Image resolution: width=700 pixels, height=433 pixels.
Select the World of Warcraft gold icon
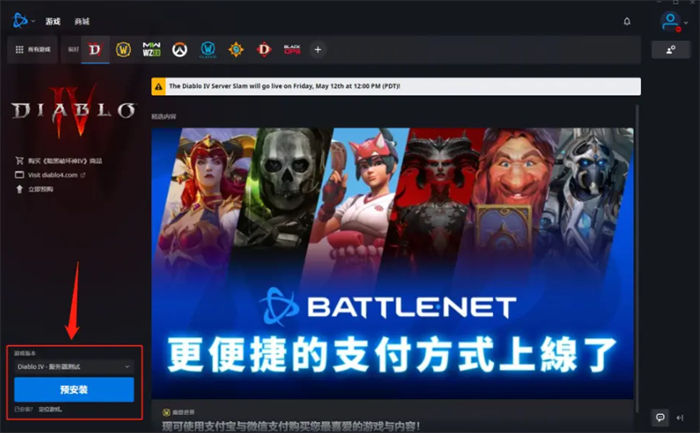tap(123, 50)
